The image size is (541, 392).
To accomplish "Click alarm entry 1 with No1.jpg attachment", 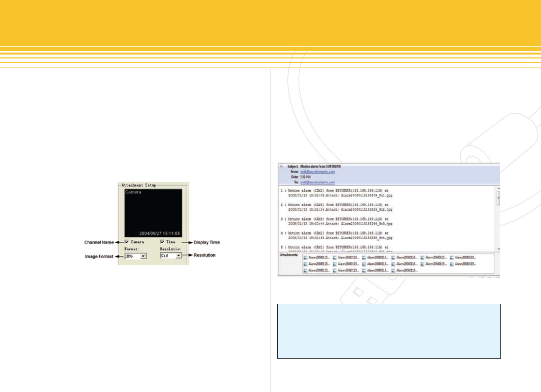I will (x=337, y=193).
